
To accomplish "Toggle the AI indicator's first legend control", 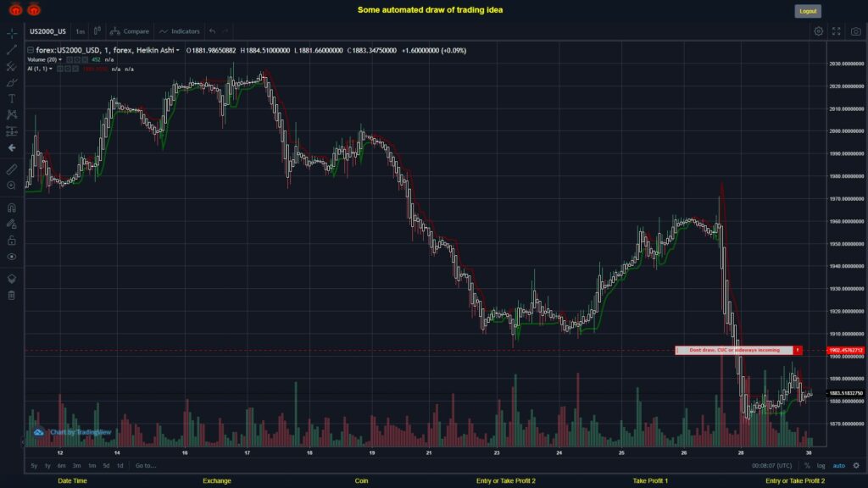I will coord(60,69).
